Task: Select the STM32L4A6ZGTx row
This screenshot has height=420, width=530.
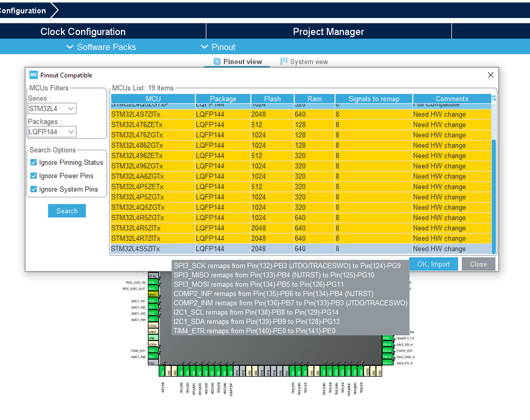Action: pyautogui.click(x=301, y=177)
